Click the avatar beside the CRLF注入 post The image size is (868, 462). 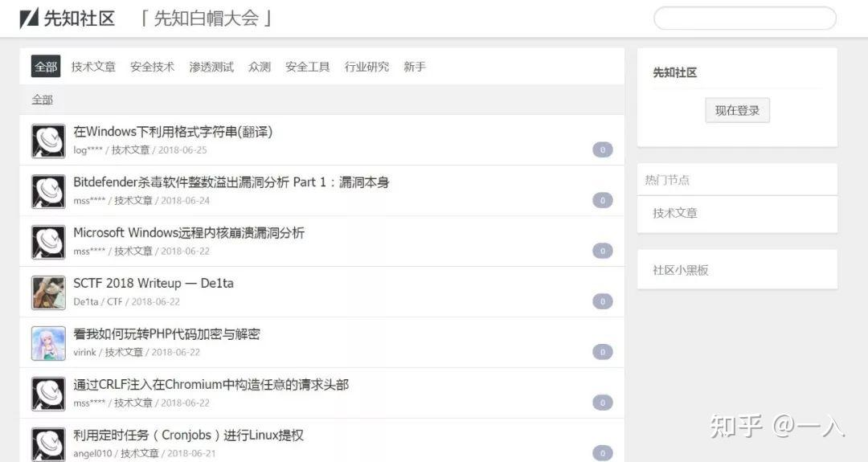pos(48,394)
